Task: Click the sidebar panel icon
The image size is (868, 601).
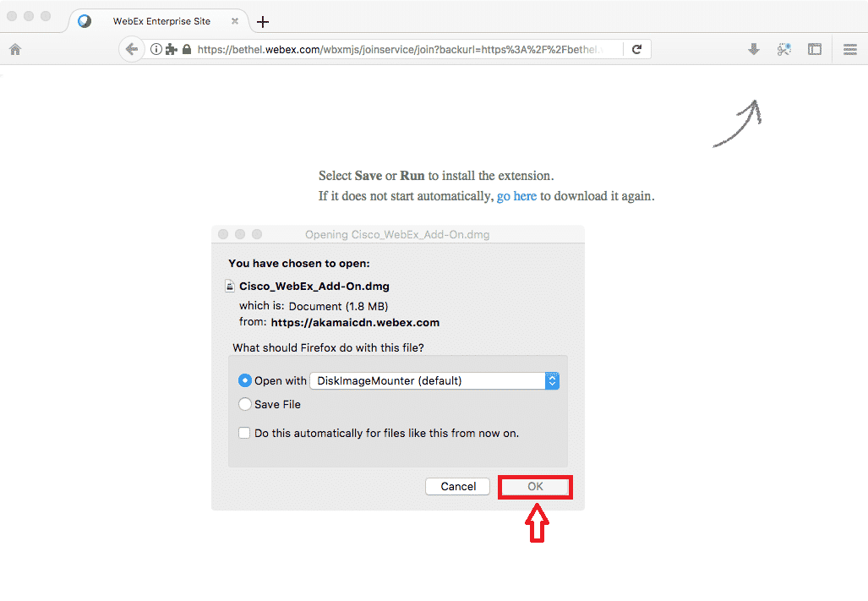Action: (x=814, y=49)
